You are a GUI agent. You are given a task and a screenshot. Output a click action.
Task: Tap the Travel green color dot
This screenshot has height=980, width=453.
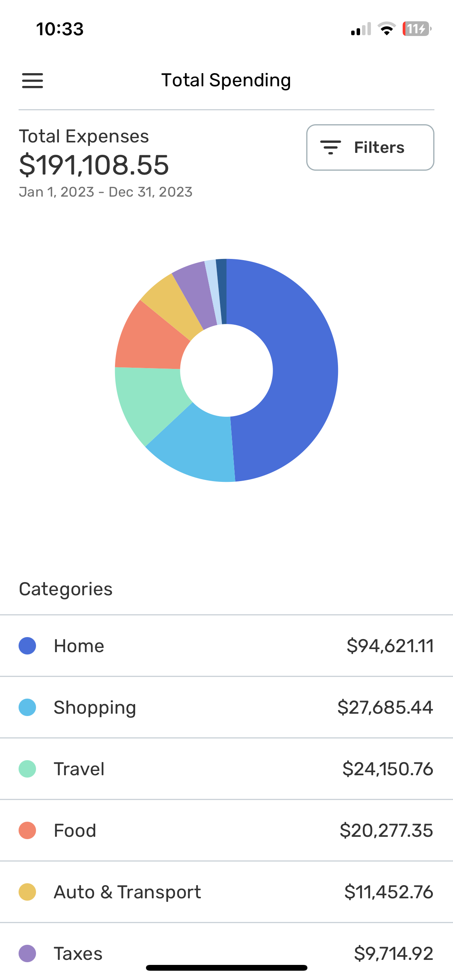27,769
